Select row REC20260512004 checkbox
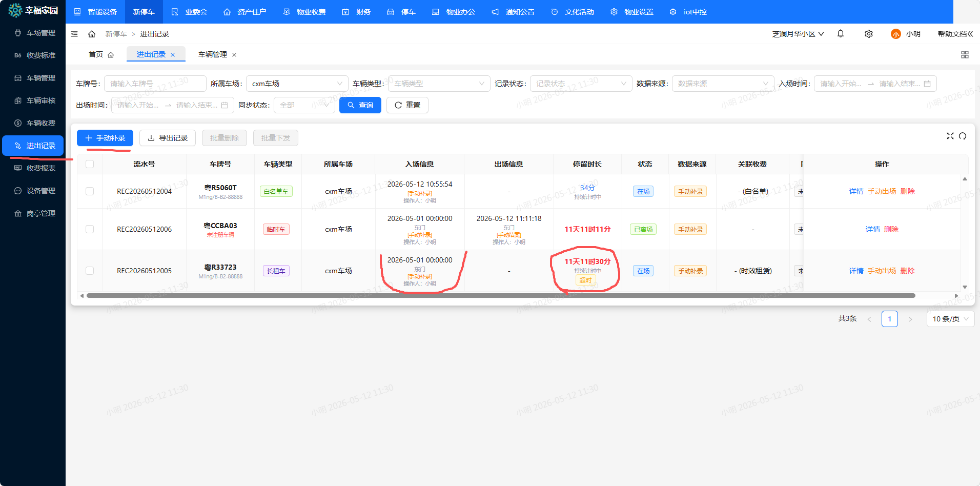Screen dimensions: 980x486 tap(90, 191)
